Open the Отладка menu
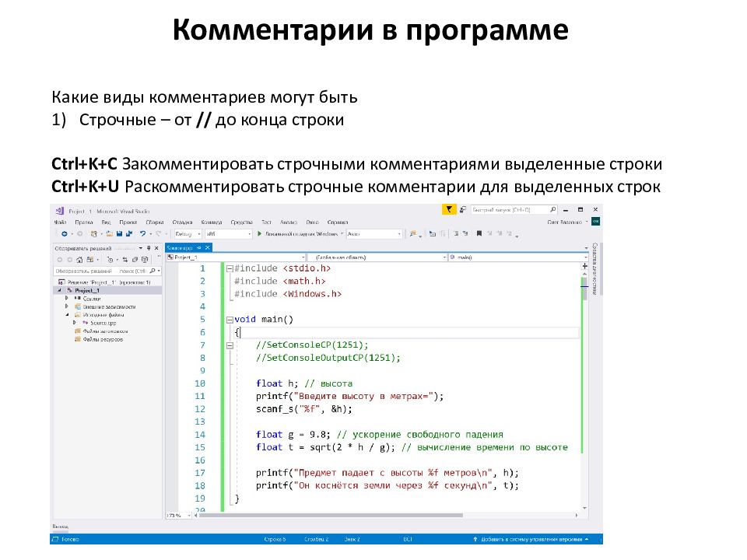The height and width of the screenshot is (560, 747). coord(182,222)
